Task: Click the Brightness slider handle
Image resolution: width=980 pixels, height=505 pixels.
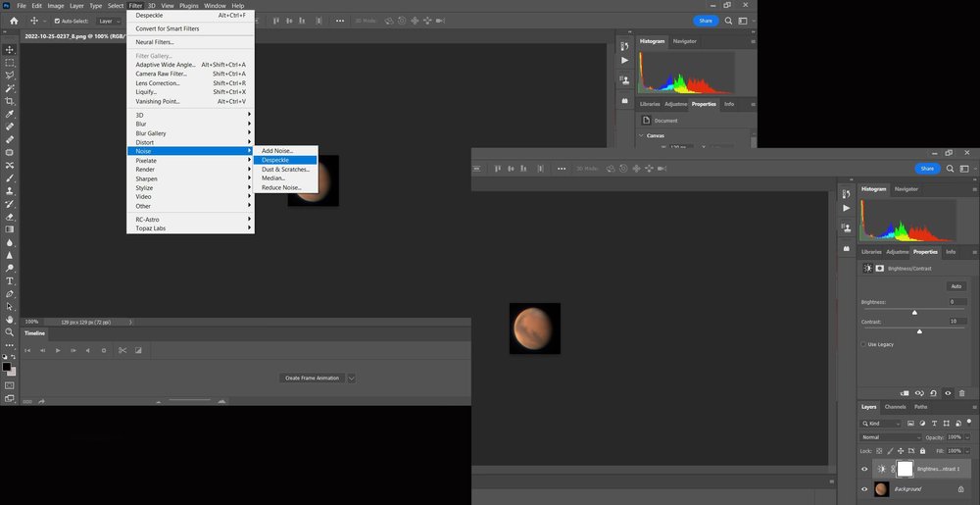Action: (915, 312)
